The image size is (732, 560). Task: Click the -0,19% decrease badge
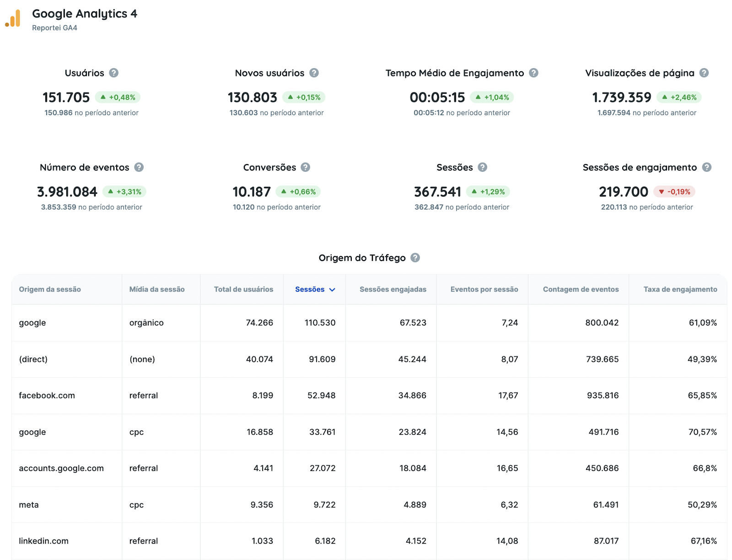pyautogui.click(x=674, y=192)
